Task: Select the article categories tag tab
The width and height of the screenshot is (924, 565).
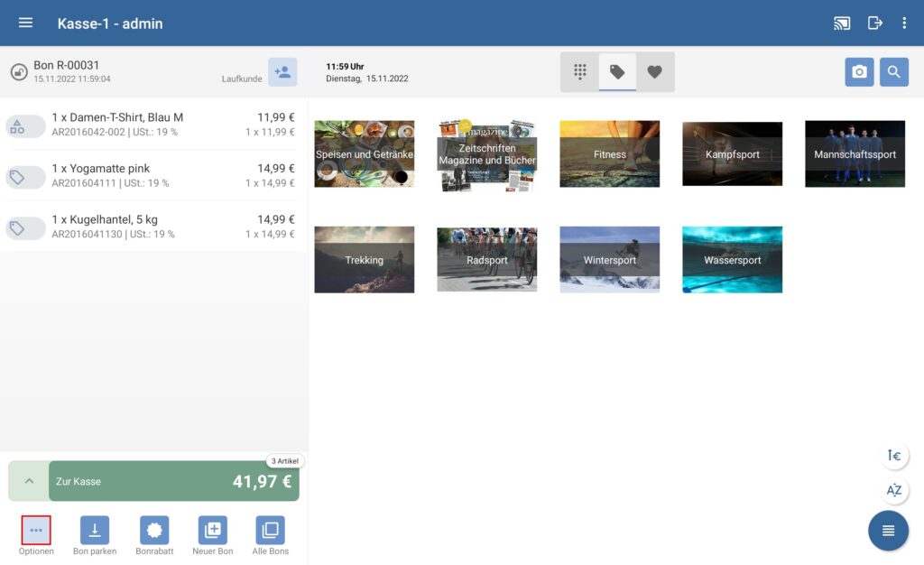Action: pyautogui.click(x=617, y=72)
